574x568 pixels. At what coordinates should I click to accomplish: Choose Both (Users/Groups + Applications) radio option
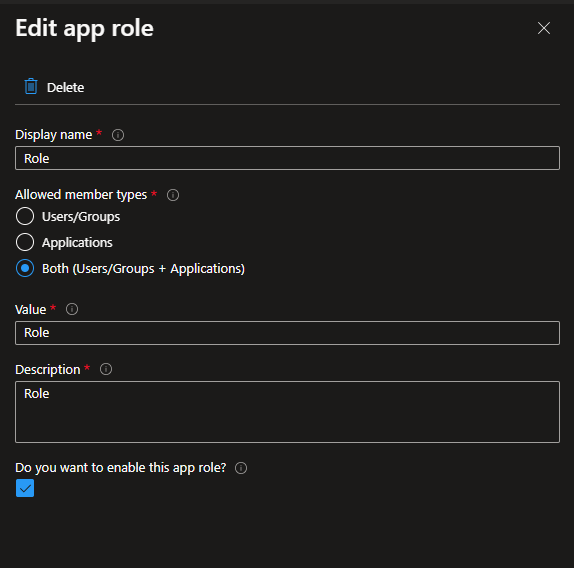(x=25, y=268)
